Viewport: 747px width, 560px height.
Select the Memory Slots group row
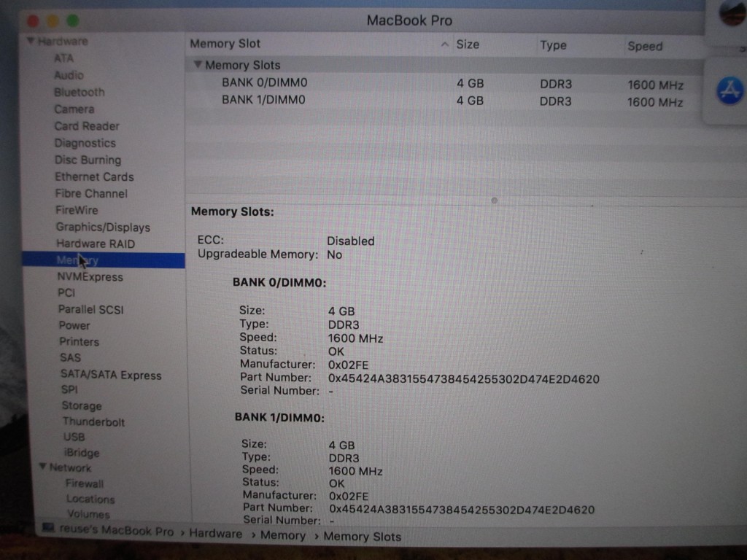pyautogui.click(x=444, y=65)
